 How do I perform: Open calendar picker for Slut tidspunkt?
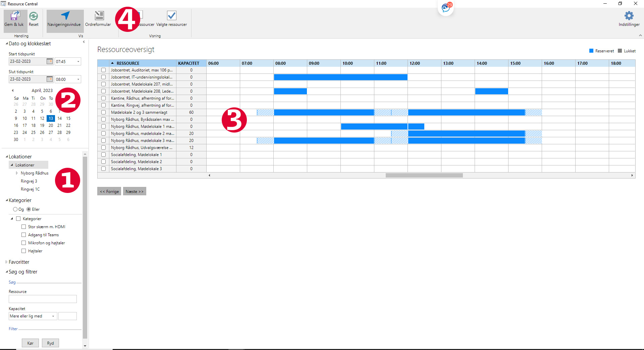(x=50, y=79)
